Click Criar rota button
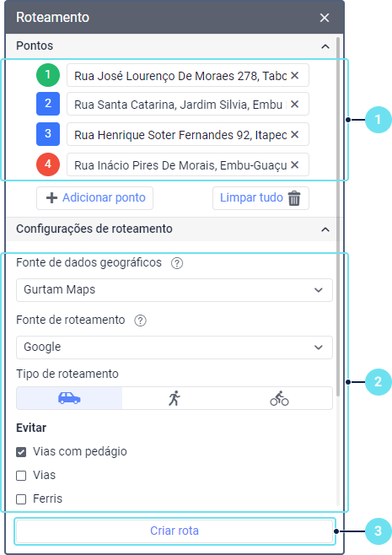392x555 pixels. (x=175, y=531)
